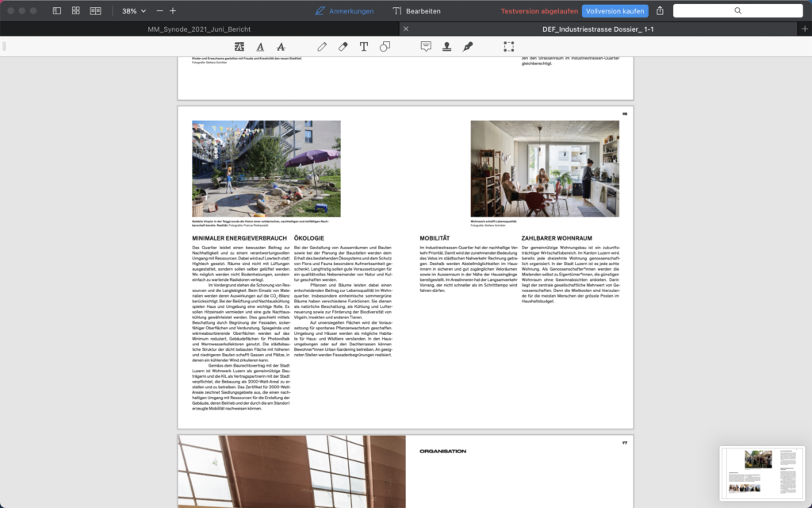This screenshot has width=812, height=508.
Task: Click into the search field
Action: [737, 11]
